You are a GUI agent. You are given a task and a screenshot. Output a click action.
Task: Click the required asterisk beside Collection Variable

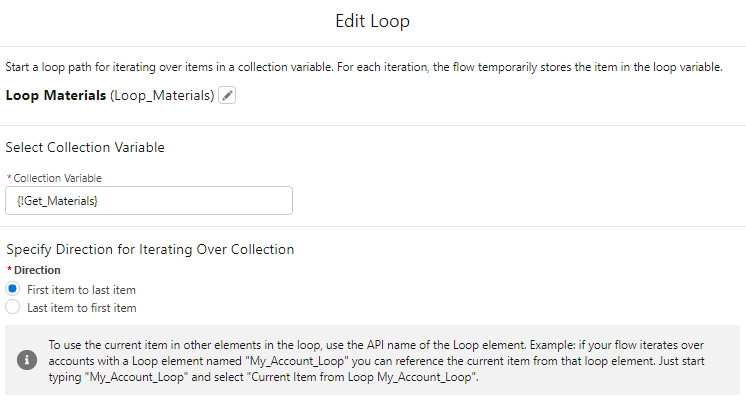(9, 178)
